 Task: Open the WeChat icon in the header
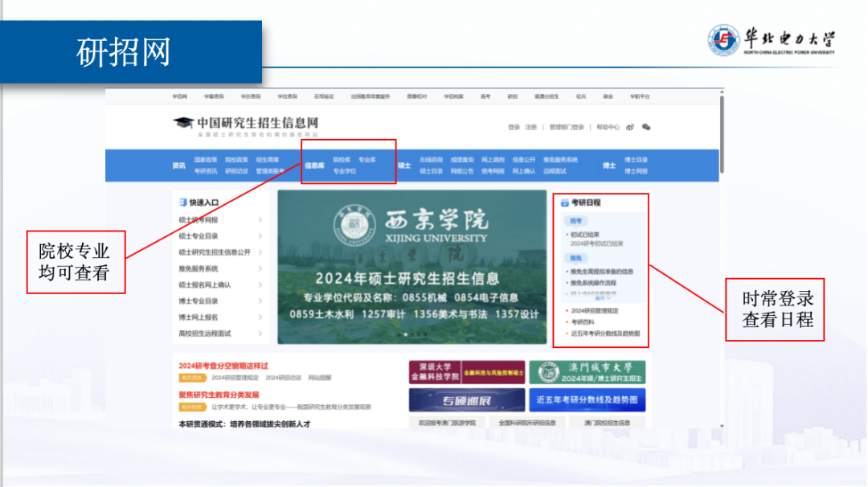tap(646, 127)
